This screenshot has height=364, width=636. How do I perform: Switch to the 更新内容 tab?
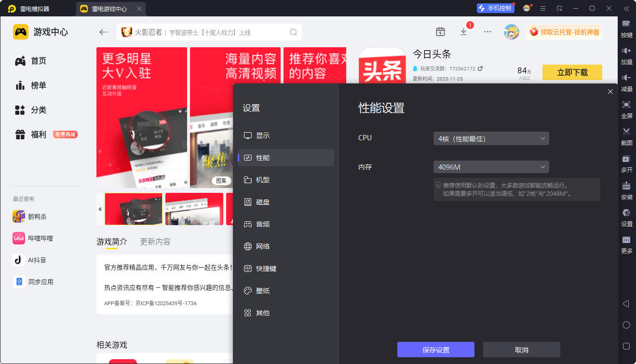click(x=155, y=242)
